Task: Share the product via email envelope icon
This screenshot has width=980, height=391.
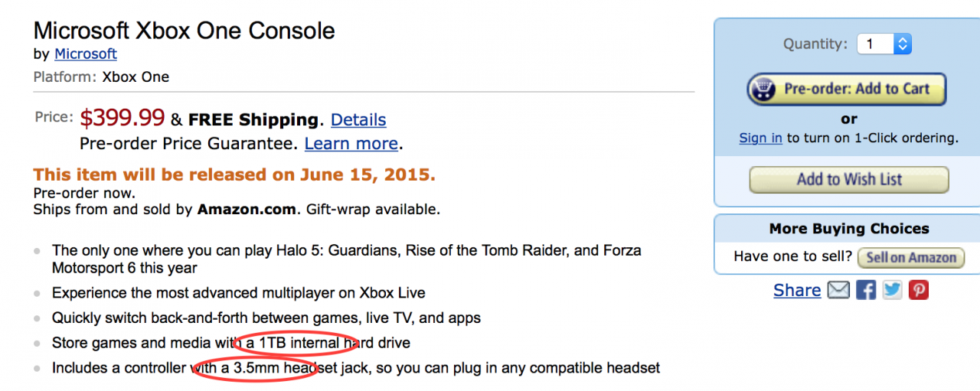Action: tap(838, 290)
